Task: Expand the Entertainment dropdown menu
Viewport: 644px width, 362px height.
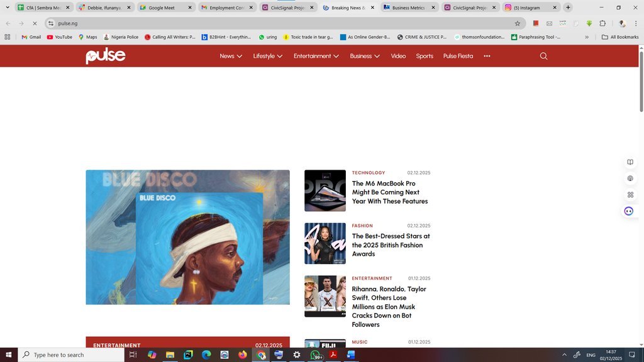Action: 316,56
